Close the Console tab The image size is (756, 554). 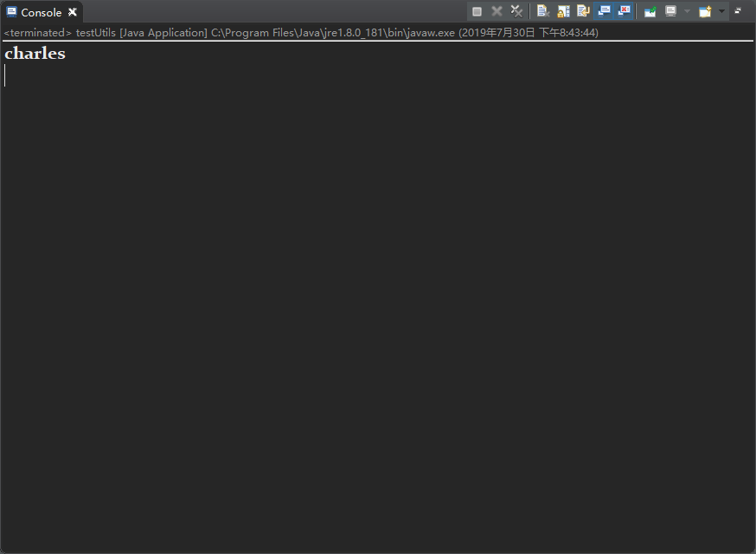(x=73, y=12)
